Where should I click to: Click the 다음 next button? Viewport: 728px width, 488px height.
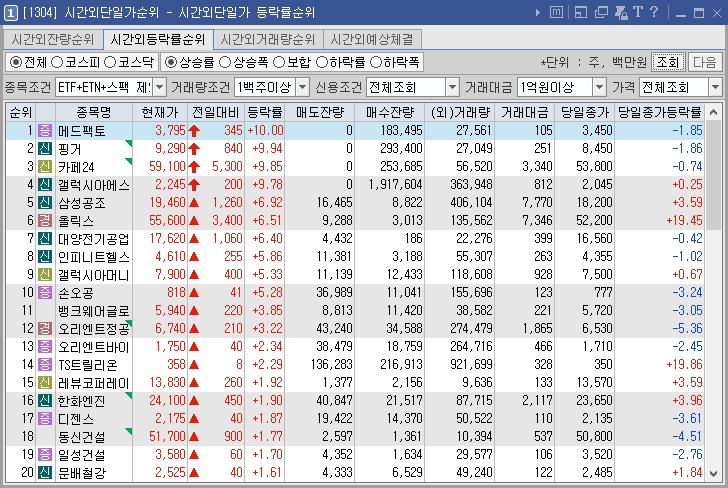tap(705, 62)
